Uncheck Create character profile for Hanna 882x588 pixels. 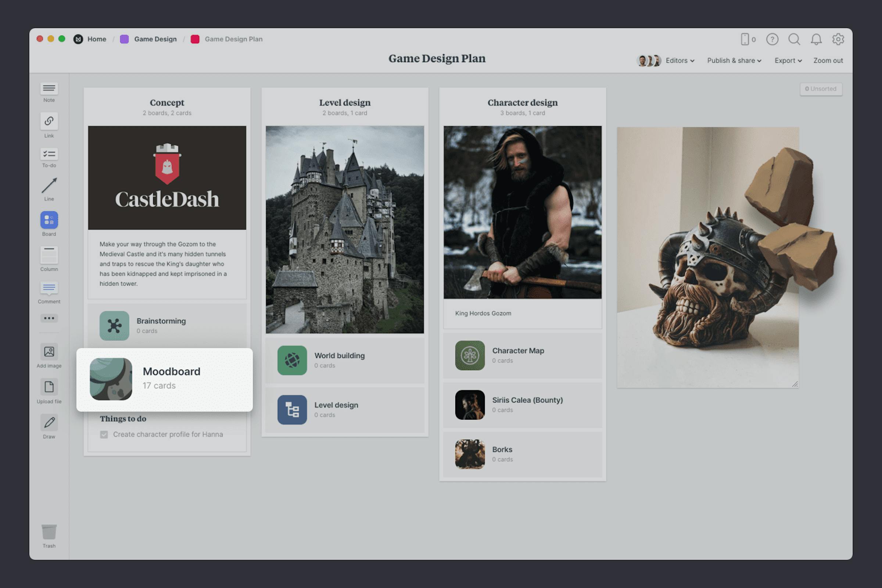(104, 434)
